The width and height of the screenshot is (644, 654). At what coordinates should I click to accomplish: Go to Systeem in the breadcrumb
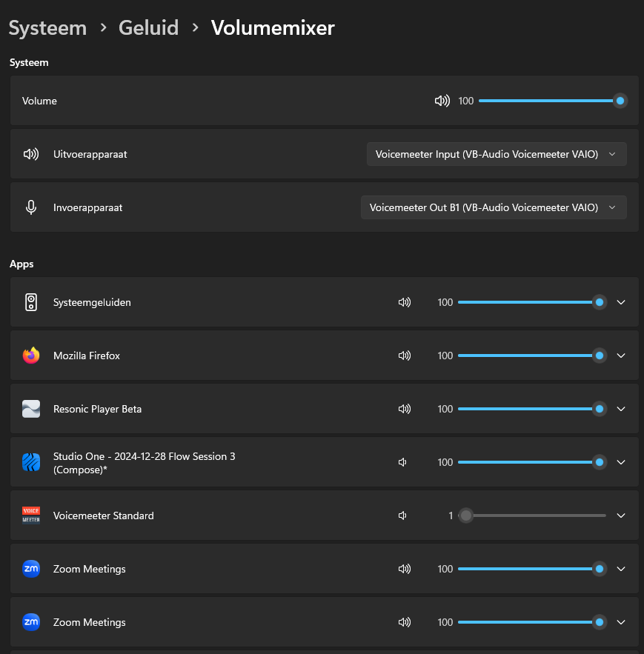(x=47, y=28)
